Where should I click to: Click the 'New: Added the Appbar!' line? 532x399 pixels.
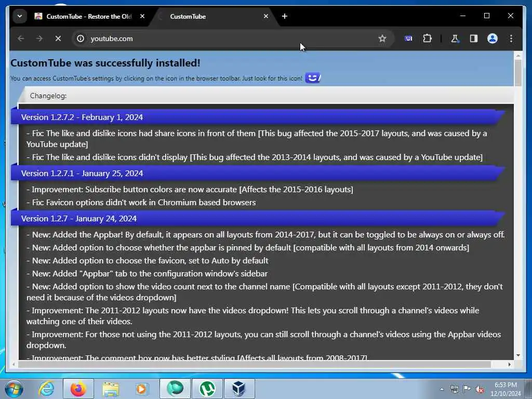click(x=265, y=235)
